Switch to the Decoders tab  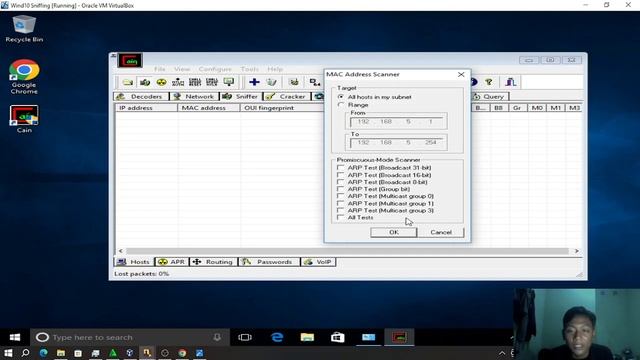140,97
